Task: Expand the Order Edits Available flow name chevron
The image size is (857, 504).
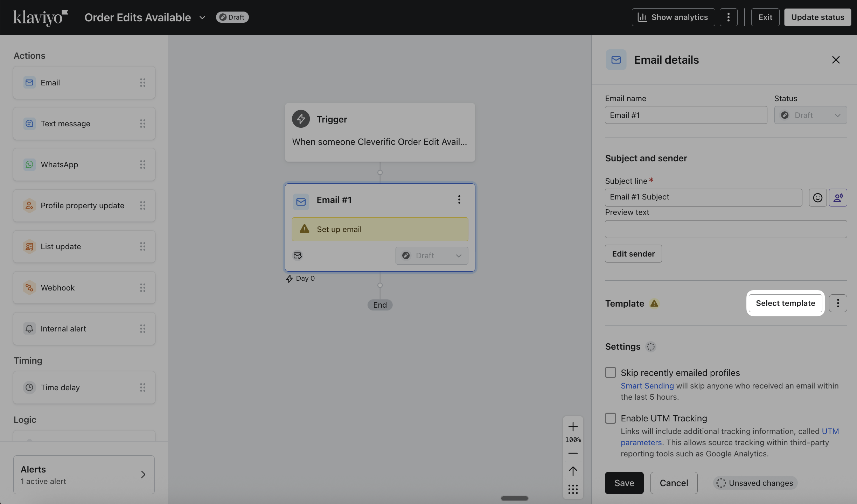Action: (202, 17)
